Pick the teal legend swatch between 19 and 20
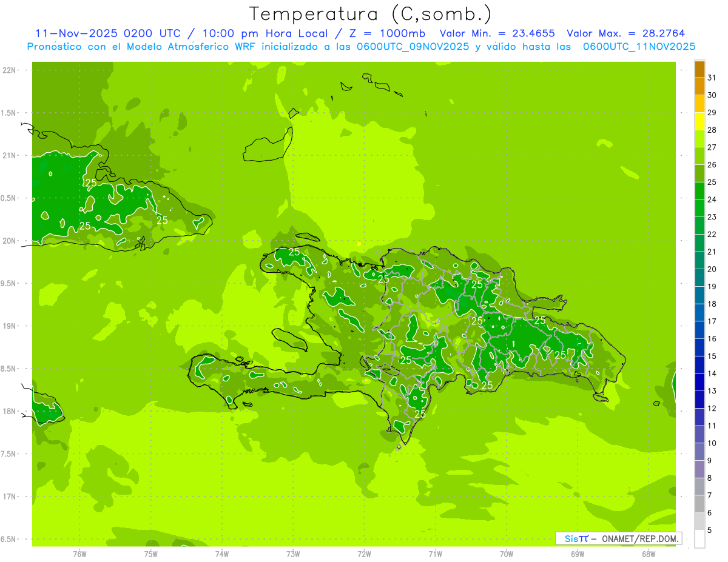This screenshot has width=728, height=562. tap(699, 278)
